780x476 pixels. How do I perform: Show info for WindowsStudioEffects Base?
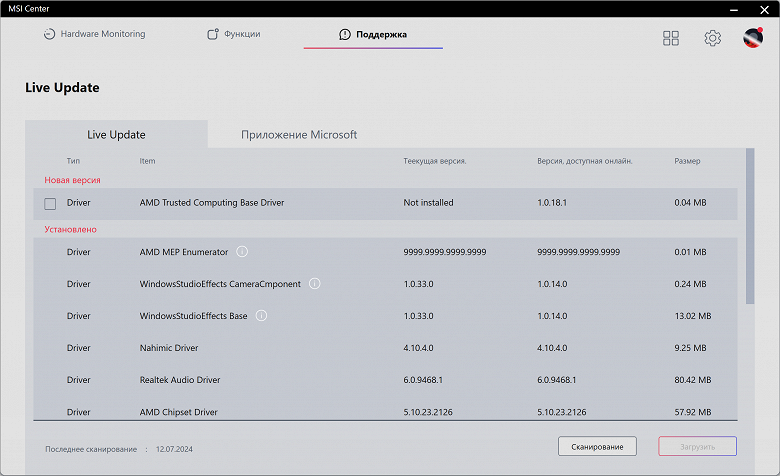coord(262,316)
